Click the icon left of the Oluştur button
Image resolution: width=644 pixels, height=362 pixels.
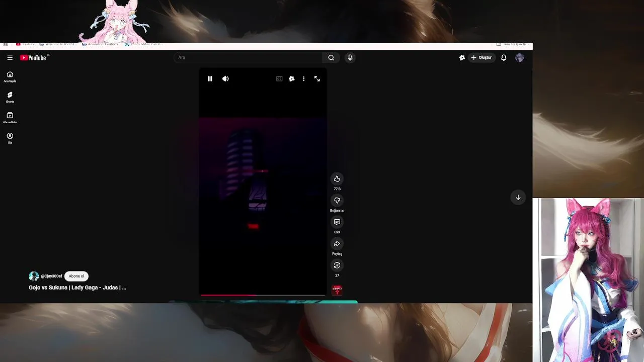point(462,57)
